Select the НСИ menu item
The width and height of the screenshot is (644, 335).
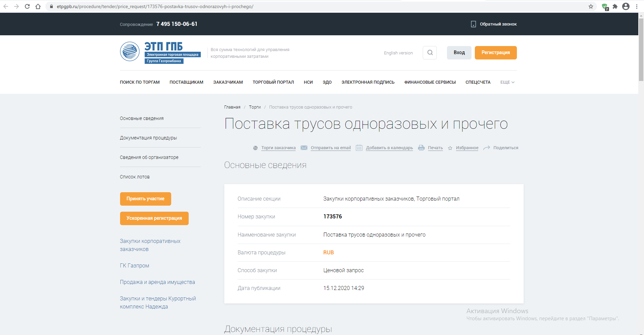coord(308,82)
